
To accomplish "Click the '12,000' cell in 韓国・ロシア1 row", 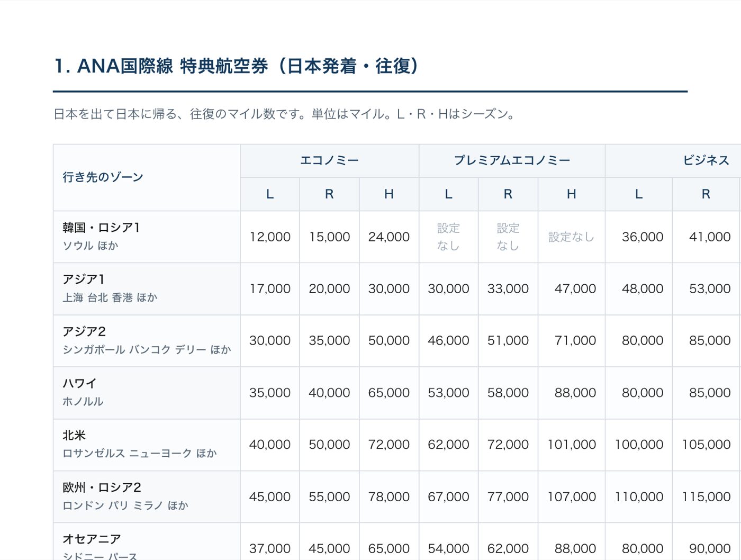I will tap(270, 237).
